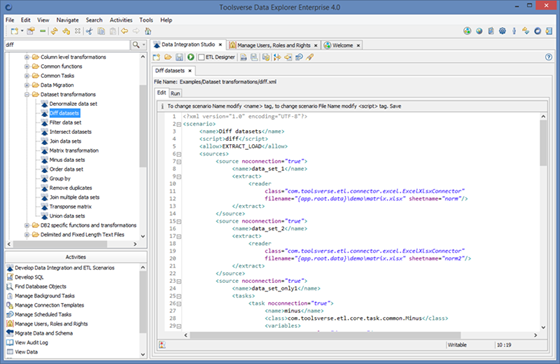This screenshot has height=364, width=560.
Task: Click the yellow arrow document icon in Studio toolbar
Action: (x=288, y=57)
